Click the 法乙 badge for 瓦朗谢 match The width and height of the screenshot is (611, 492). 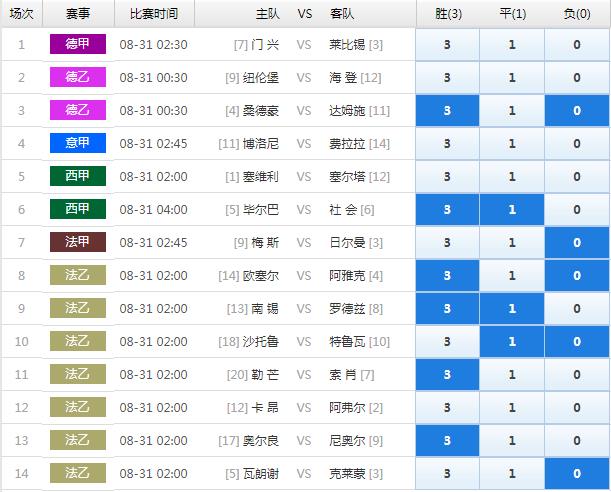click(77, 473)
